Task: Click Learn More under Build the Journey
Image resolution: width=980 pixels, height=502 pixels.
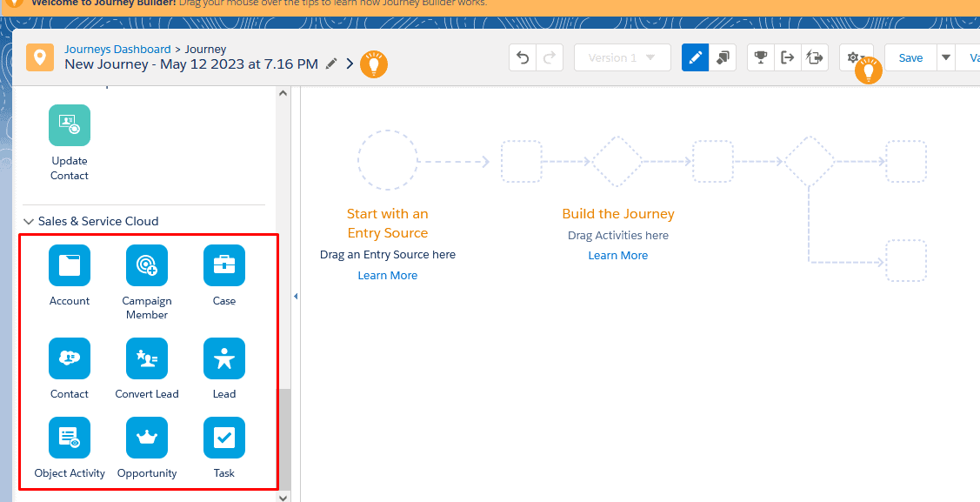Action: pyautogui.click(x=617, y=255)
